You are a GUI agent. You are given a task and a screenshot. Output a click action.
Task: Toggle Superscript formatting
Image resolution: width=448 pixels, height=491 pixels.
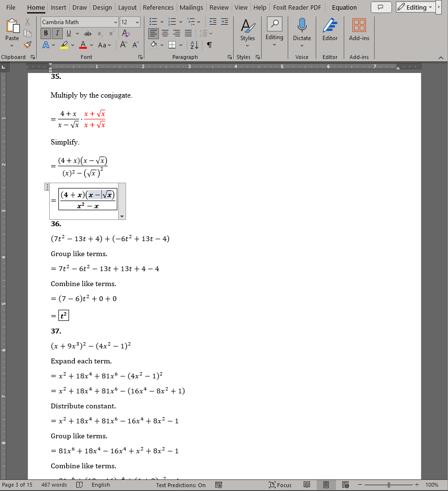click(x=112, y=33)
